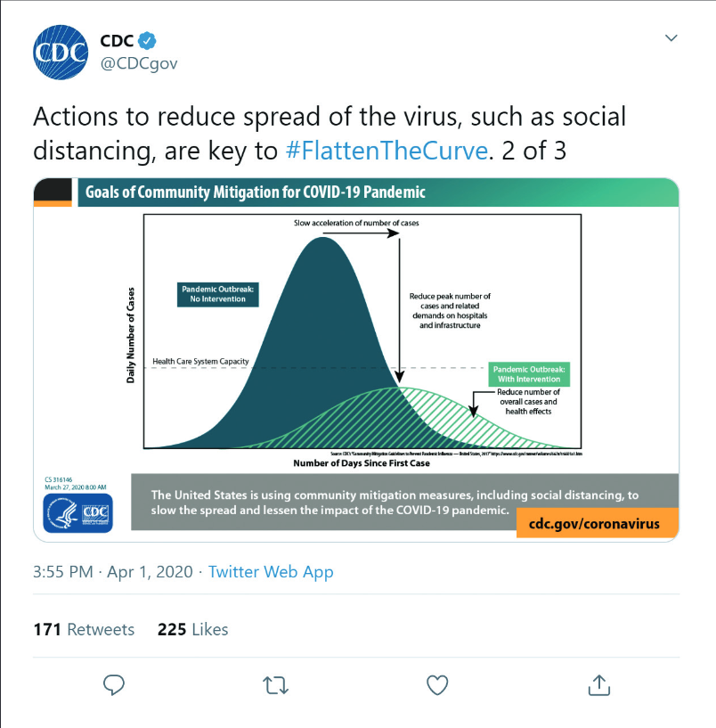The height and width of the screenshot is (728, 716).
Task: Click the CDC profile avatar
Action: click(x=61, y=52)
